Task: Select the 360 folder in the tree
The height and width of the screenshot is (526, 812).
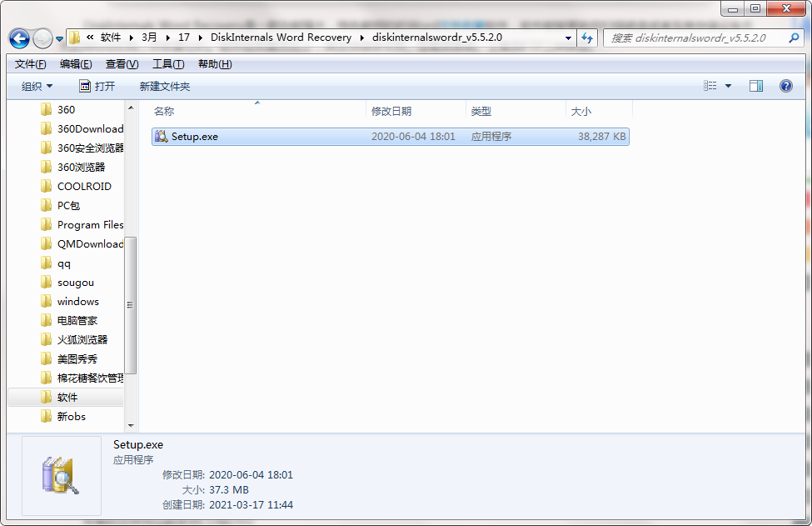Action: [67, 109]
